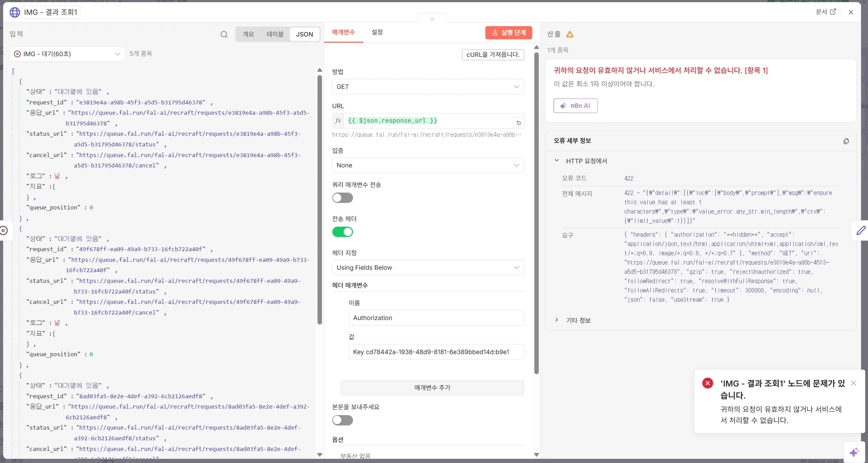
Task: Switch to the 테이블 tab
Action: click(x=275, y=34)
